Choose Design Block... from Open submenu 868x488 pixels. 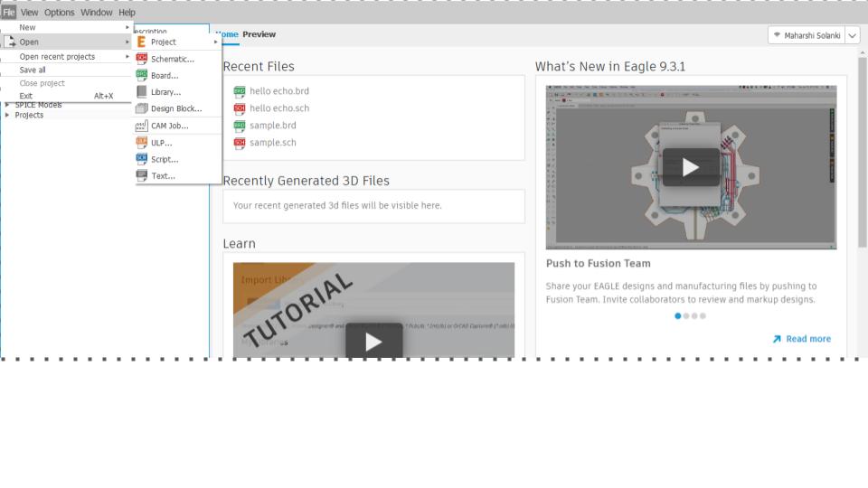pyautogui.click(x=177, y=108)
